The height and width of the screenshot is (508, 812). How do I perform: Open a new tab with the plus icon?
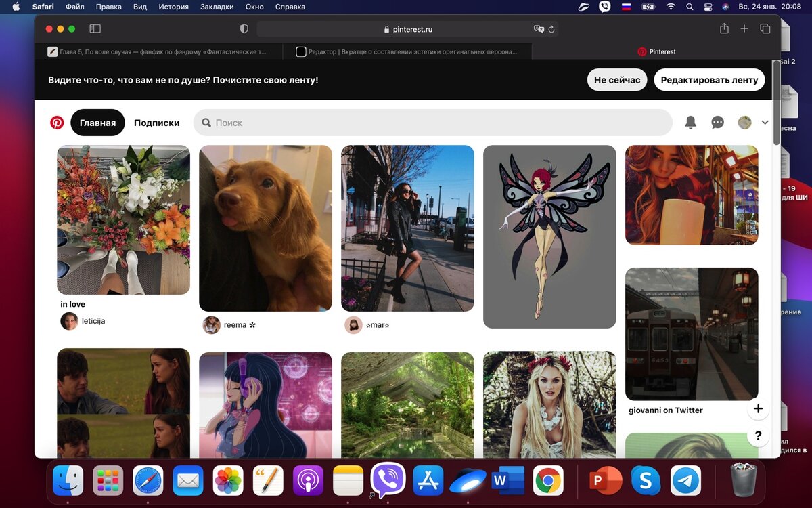coord(744,28)
